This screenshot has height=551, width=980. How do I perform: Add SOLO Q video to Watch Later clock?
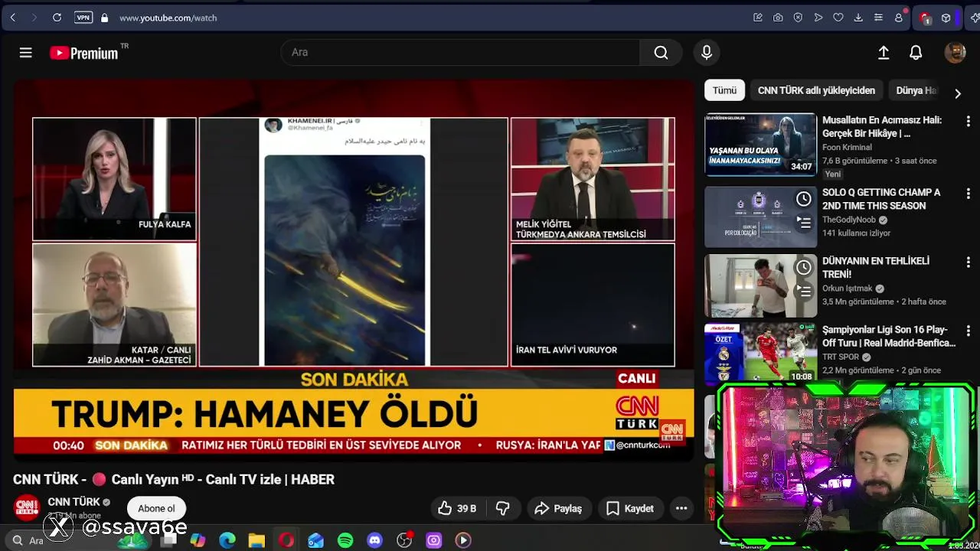(x=803, y=199)
